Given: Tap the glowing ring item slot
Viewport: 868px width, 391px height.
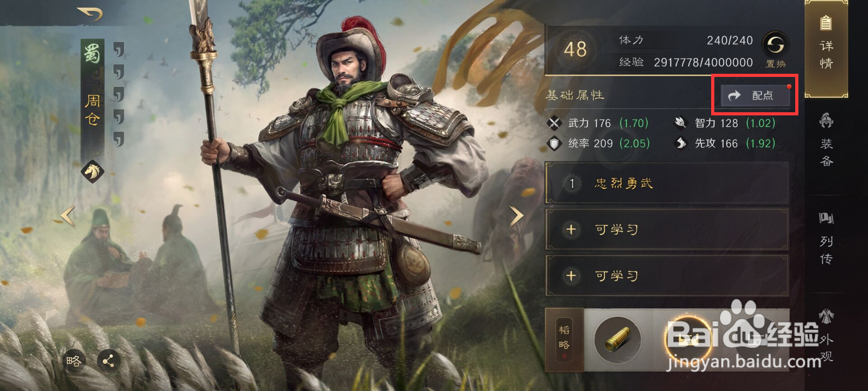Looking at the screenshot, I should pyautogui.click(x=688, y=339).
